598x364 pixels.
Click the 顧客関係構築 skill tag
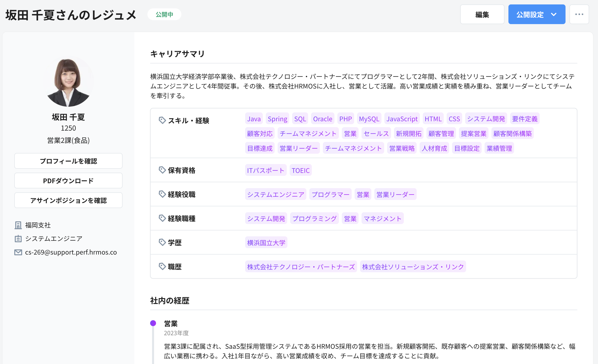[512, 134]
